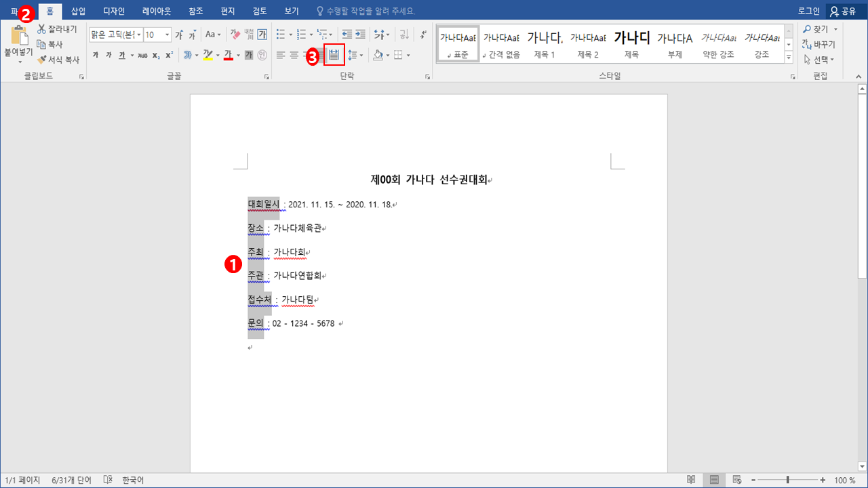Screen dimensions: 868x488
Task: Decrease font size with the shrink font icon
Action: coord(192,35)
